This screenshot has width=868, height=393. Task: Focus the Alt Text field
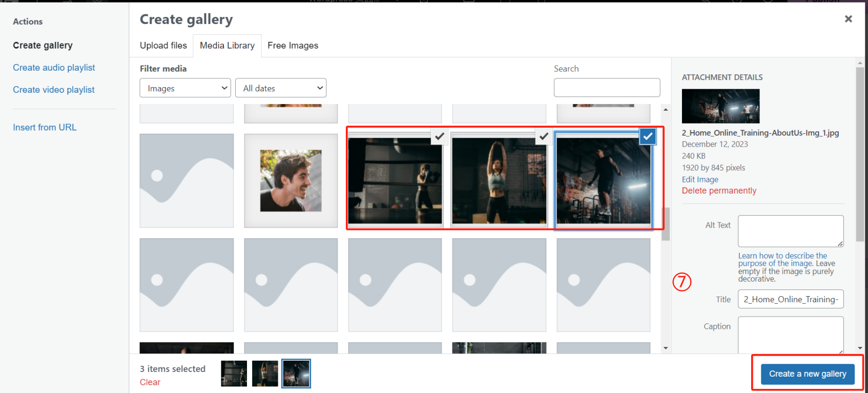click(791, 231)
